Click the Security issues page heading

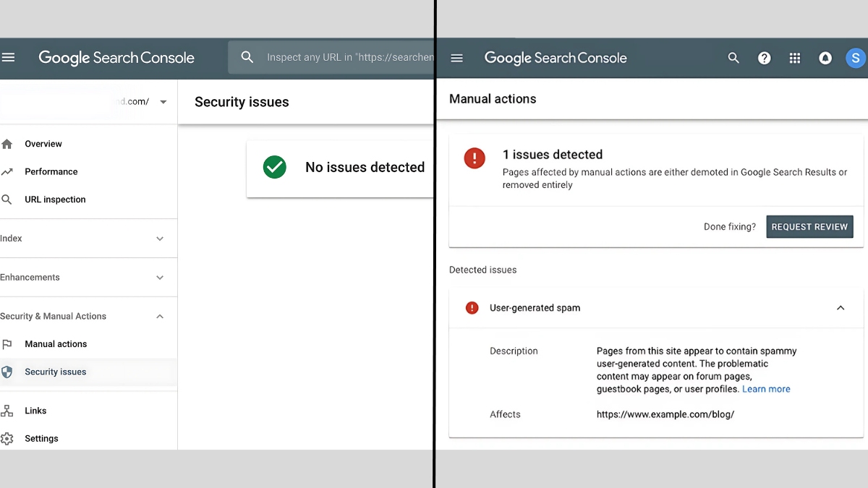[242, 102]
